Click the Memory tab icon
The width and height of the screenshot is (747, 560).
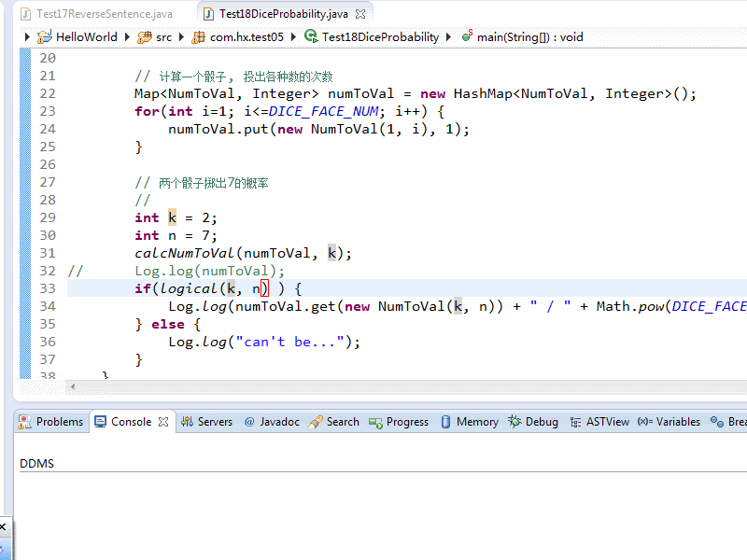(445, 422)
